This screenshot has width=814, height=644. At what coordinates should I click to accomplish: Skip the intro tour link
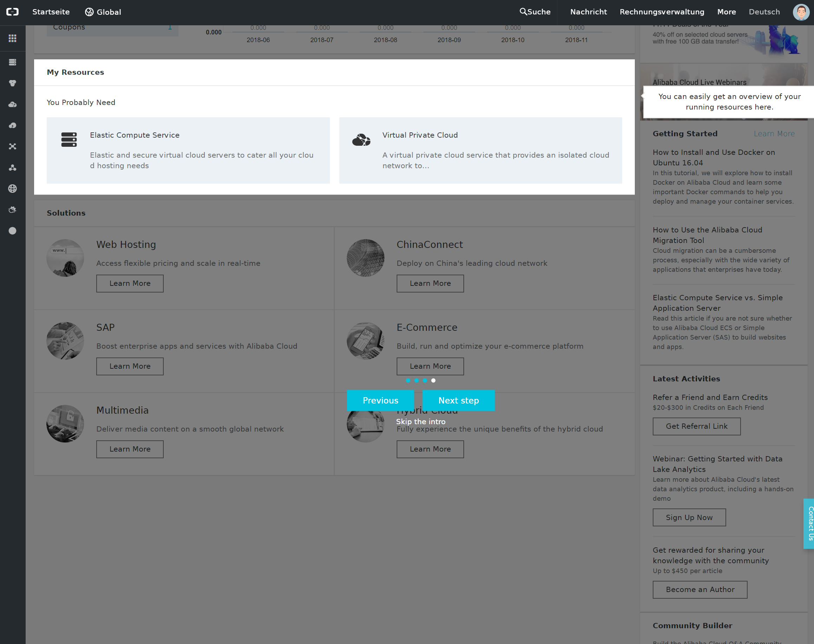point(421,421)
